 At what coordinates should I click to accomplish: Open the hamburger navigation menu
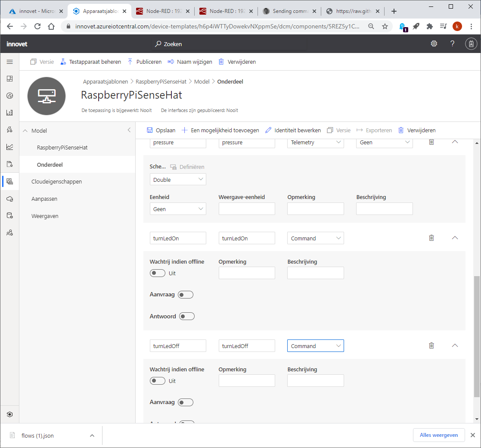(9, 62)
